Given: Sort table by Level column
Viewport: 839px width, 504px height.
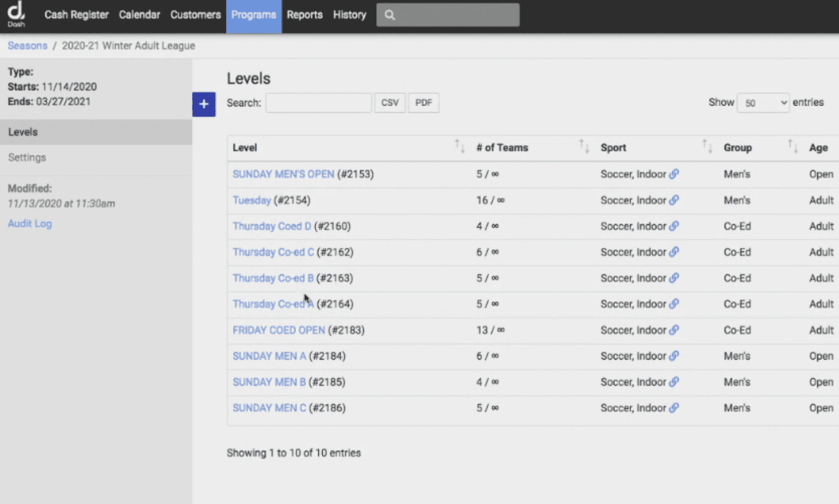Looking at the screenshot, I should [x=459, y=146].
